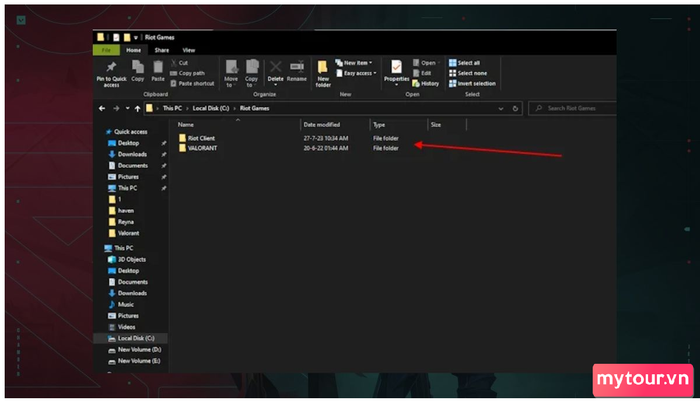Open 3D Objects under This PC
Image resolution: width=700 pixels, height=405 pixels.
(127, 259)
